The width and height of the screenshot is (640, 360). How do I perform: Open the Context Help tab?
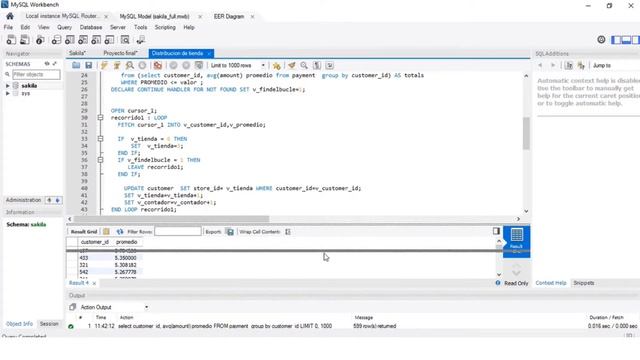(x=551, y=283)
